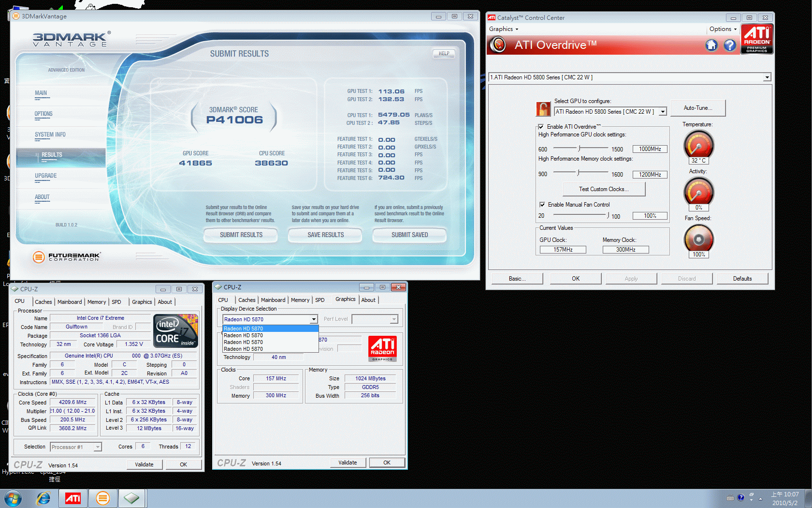The height and width of the screenshot is (508, 812).
Task: Go to MAIN in 3DMark sidebar
Action: pos(41,93)
